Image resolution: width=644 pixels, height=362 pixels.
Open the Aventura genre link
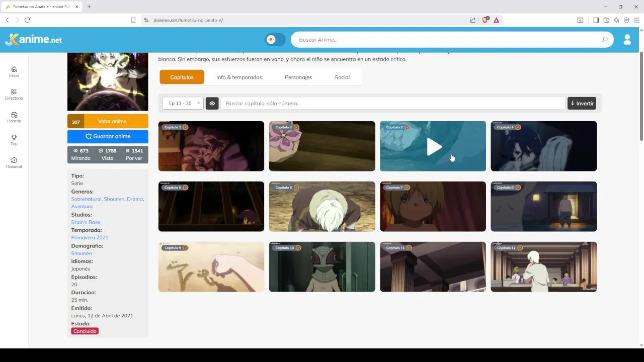(x=82, y=207)
